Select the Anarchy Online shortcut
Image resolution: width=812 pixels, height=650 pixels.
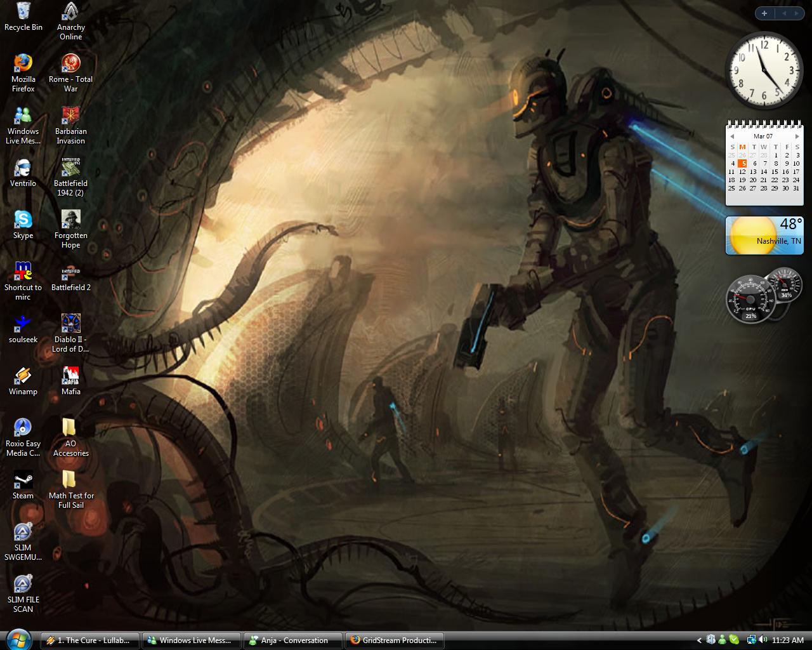tap(70, 12)
